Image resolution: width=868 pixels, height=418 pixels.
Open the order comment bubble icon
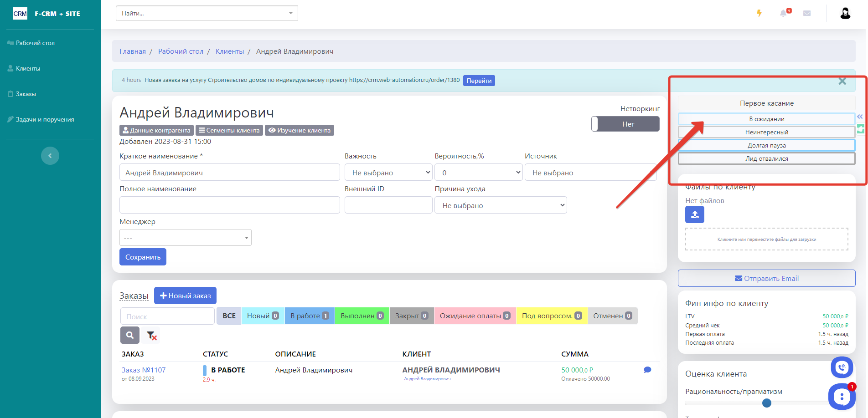click(647, 370)
